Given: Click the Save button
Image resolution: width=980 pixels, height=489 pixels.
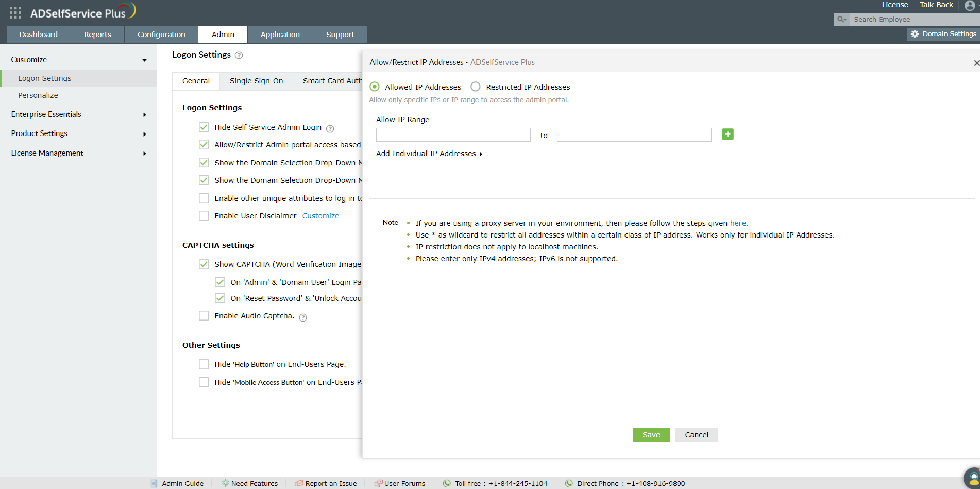Looking at the screenshot, I should tap(651, 435).
